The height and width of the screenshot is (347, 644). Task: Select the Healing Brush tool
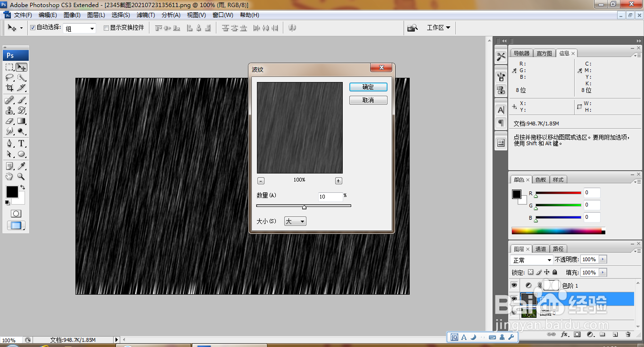pos(9,100)
